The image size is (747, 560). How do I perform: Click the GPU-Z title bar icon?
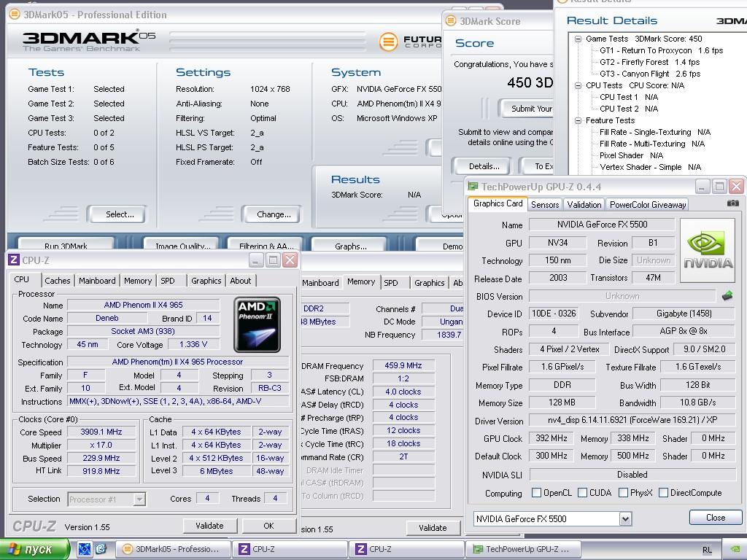pyautogui.click(x=473, y=187)
